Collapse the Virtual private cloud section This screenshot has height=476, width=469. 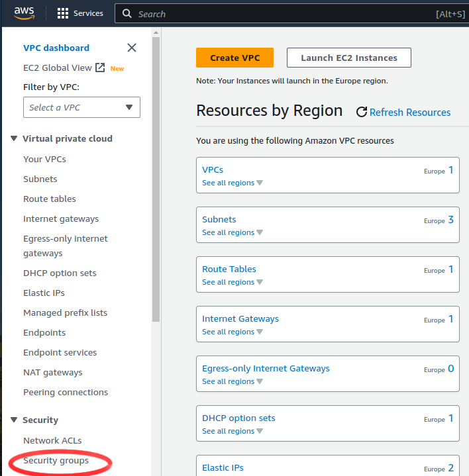(14, 138)
